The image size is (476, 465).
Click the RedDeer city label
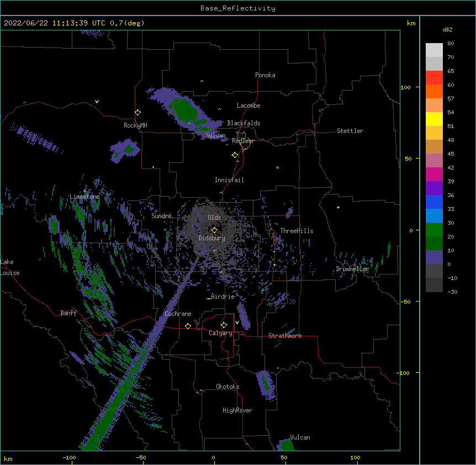tap(243, 141)
